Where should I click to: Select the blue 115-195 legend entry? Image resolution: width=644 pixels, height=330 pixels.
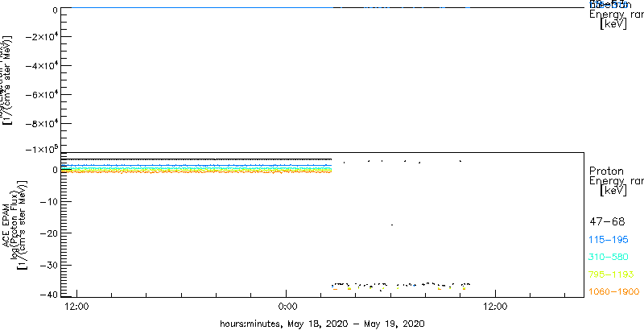point(610,240)
